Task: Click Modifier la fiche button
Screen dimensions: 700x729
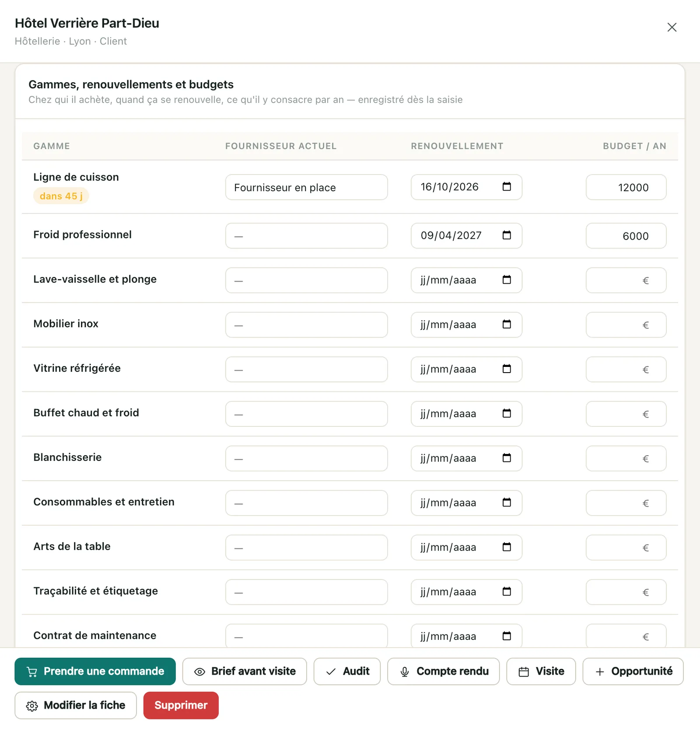Action: [76, 705]
